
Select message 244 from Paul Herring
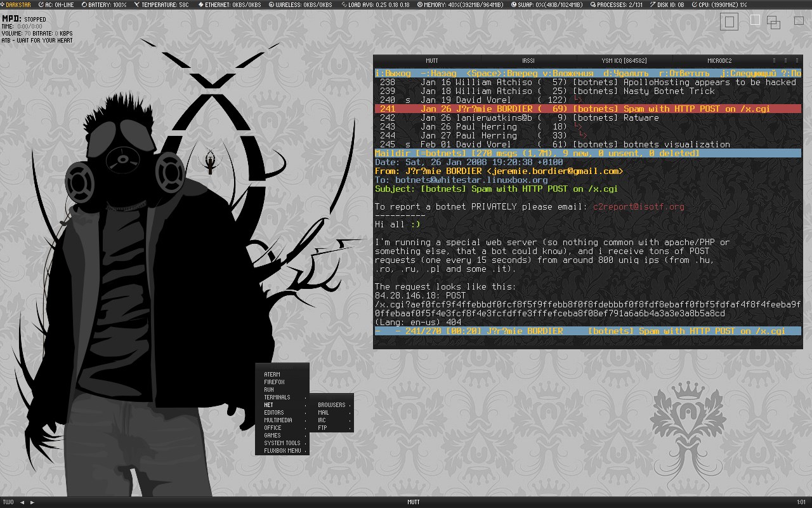coord(588,136)
